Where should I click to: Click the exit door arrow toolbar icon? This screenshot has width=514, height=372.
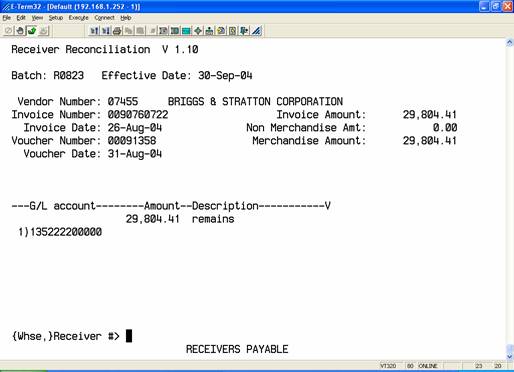pyautogui.click(x=244, y=31)
